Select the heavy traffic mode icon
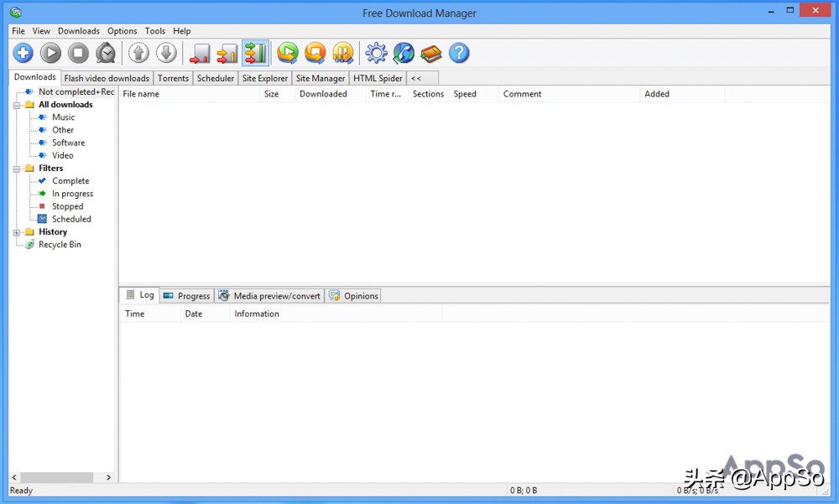The width and height of the screenshot is (839, 504). coord(255,53)
